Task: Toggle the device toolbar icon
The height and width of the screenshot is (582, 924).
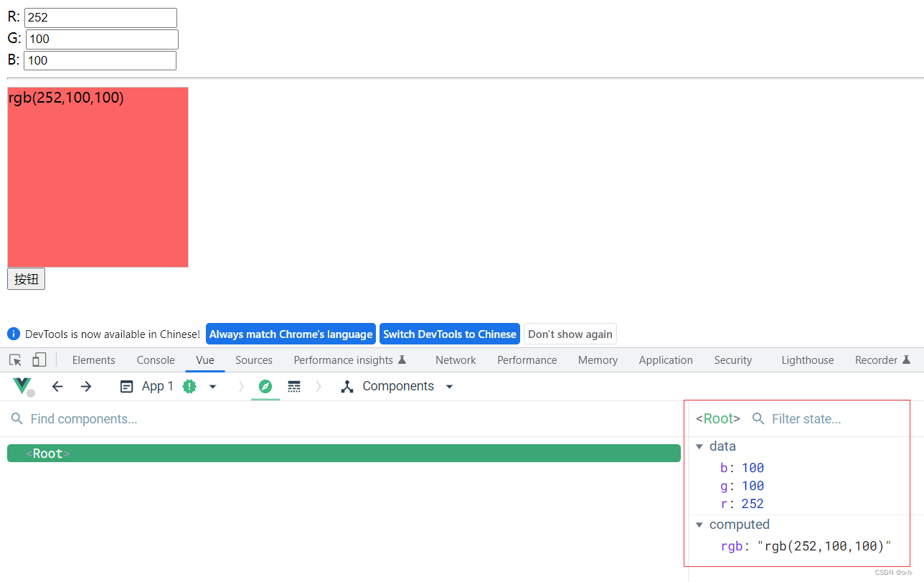Action: click(x=39, y=360)
